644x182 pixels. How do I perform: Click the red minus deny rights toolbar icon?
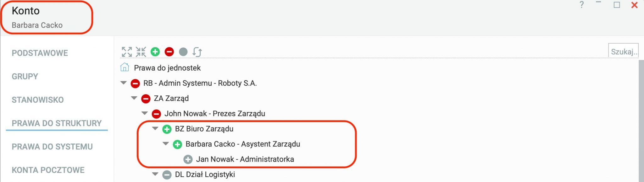(x=169, y=52)
